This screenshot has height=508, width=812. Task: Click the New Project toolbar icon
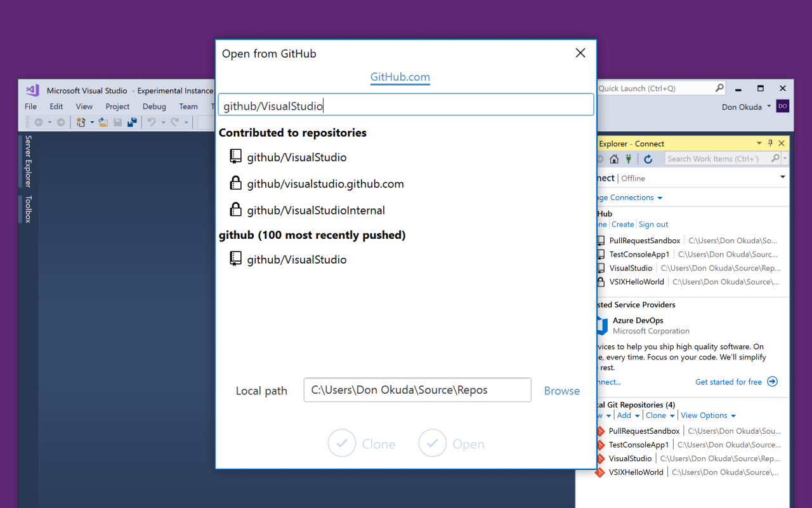[81, 123]
